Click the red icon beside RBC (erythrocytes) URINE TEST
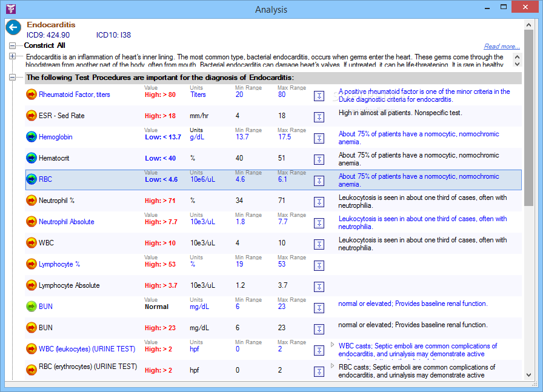Screen dimensions: 543x392 [32, 370]
